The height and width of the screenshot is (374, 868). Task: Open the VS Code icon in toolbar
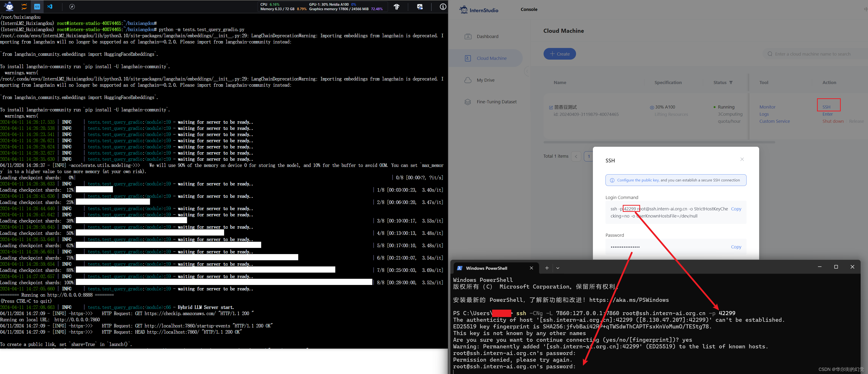[50, 6]
